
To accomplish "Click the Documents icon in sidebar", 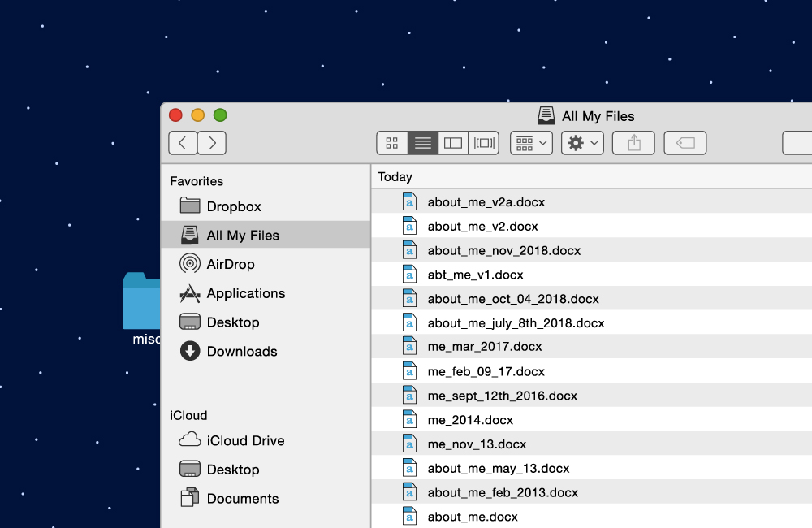I will coord(189,497).
